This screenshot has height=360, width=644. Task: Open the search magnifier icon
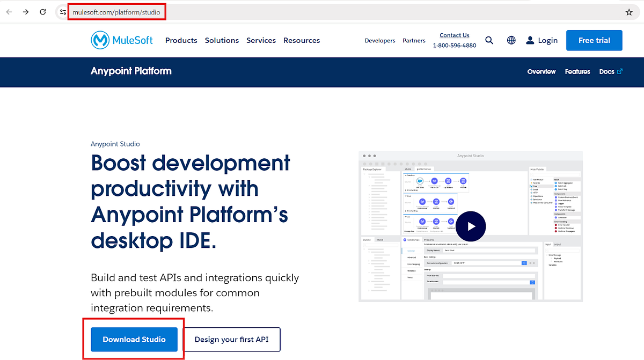point(489,40)
